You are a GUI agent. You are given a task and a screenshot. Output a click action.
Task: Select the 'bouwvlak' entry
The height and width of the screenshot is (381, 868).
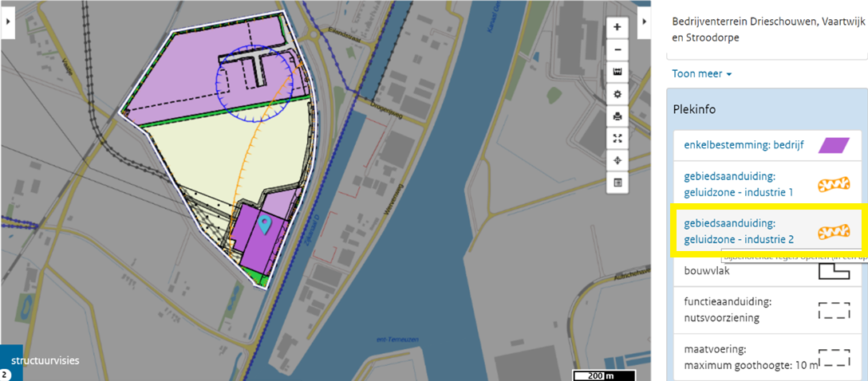pyautogui.click(x=707, y=271)
